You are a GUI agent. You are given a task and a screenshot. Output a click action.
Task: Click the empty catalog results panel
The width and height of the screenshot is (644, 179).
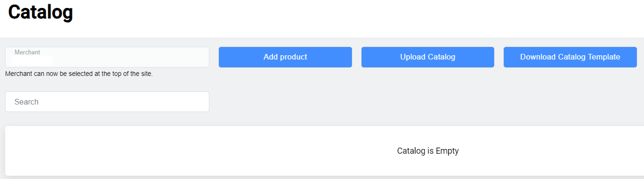click(324, 151)
